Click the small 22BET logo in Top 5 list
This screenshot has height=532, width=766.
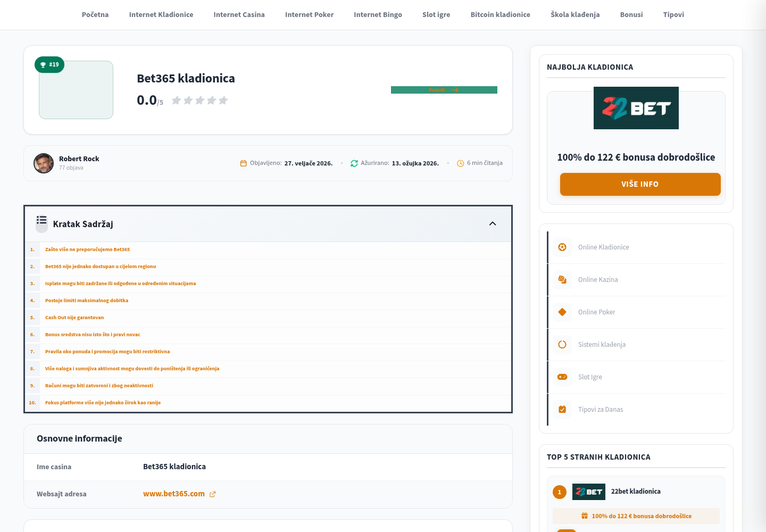[589, 492]
